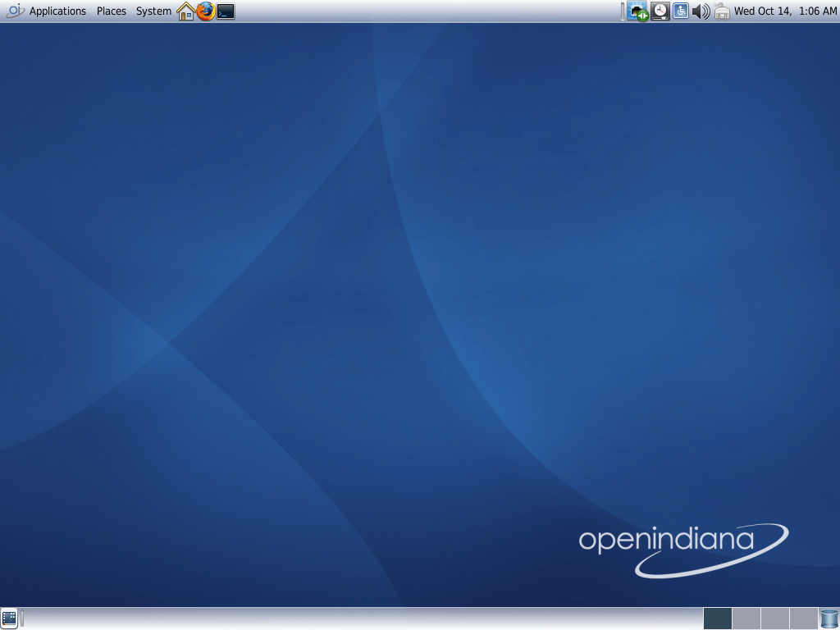The image size is (840, 630).
Task: Switch to the first workspace
Action: [x=717, y=619]
